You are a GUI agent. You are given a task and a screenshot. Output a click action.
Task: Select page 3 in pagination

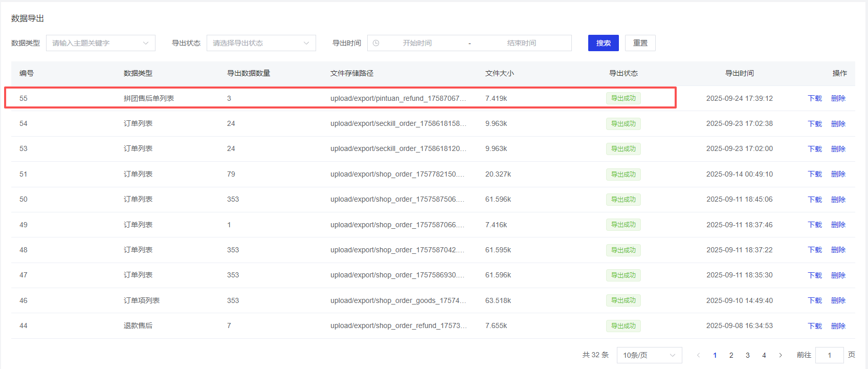[x=747, y=355]
